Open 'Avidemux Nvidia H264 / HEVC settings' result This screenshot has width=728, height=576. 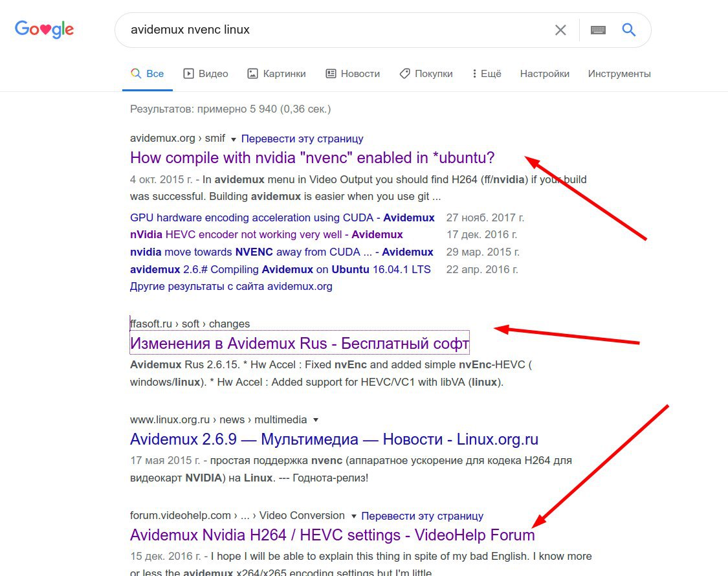333,535
